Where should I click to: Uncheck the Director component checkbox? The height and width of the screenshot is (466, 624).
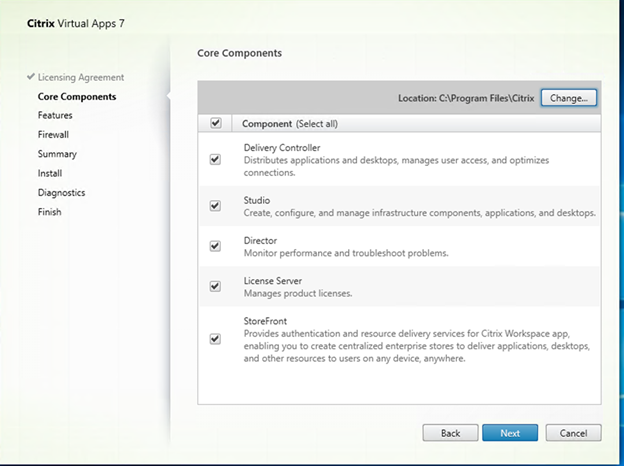(215, 246)
